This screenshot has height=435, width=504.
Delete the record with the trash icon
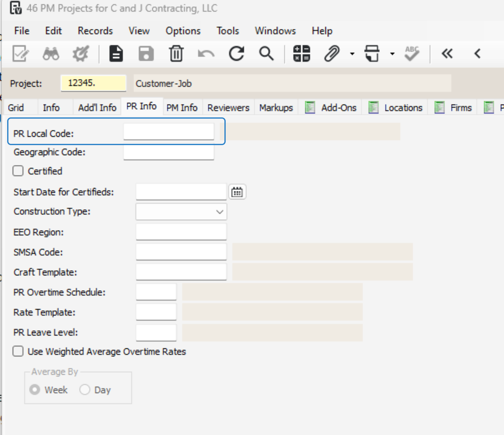tap(176, 54)
